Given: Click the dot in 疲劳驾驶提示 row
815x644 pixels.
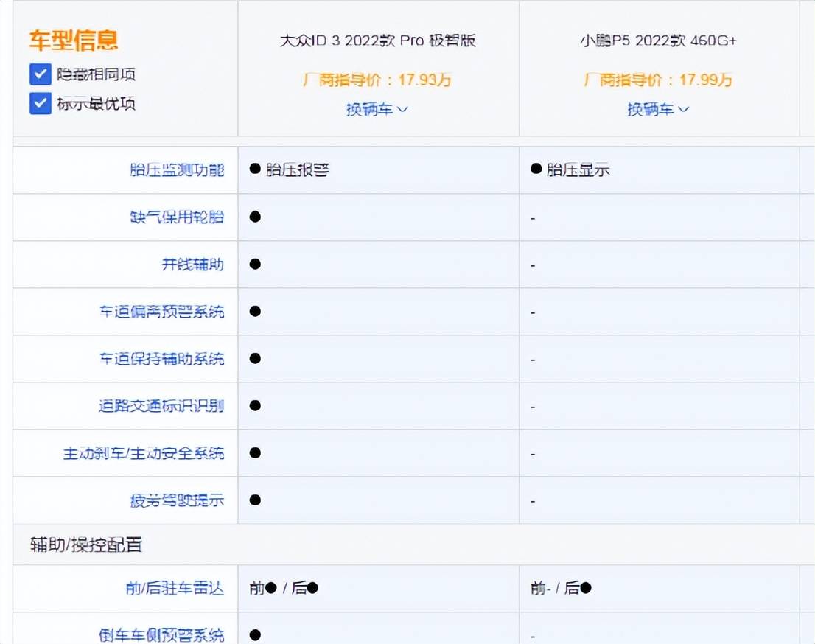Looking at the screenshot, I should click(x=255, y=500).
